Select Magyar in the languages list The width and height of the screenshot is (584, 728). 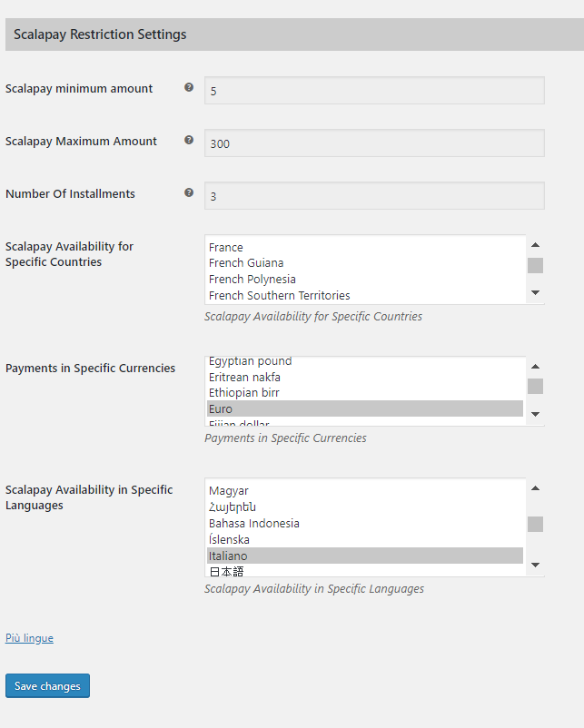[365, 491]
